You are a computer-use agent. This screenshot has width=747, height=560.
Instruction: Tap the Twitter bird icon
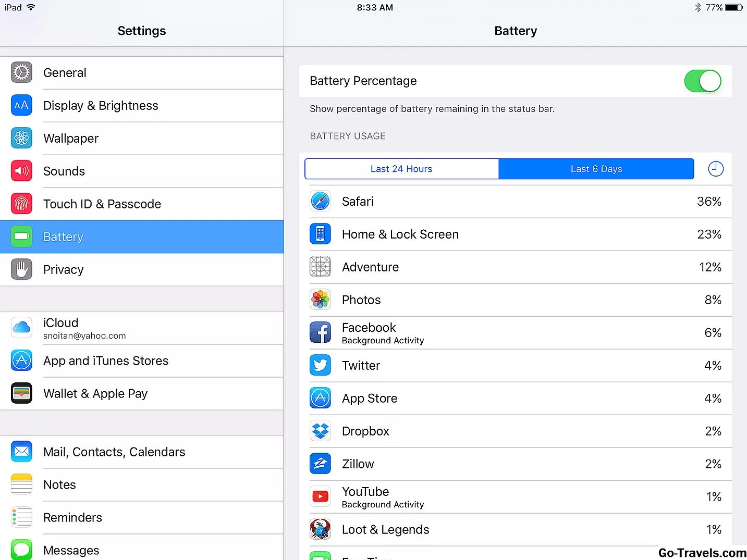[320, 365]
